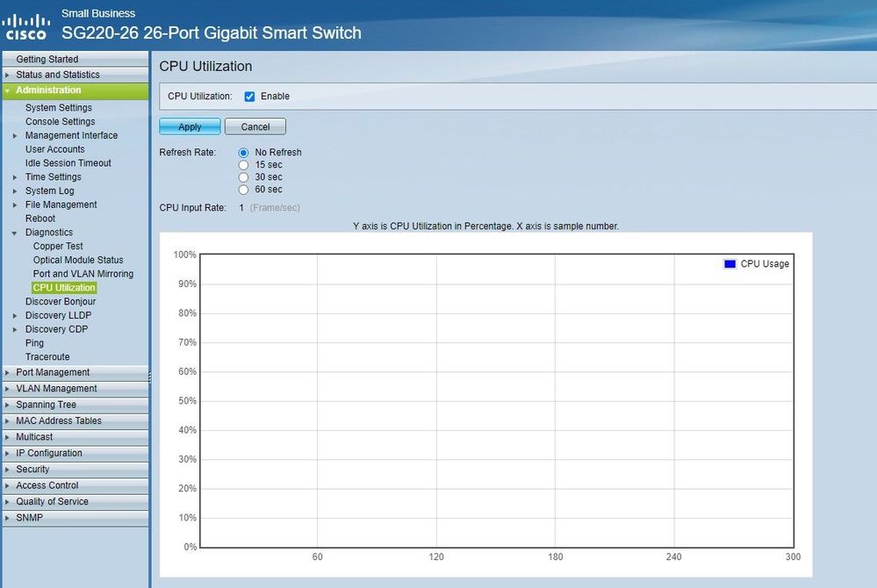877x588 pixels.
Task: Expand the Security arrow
Action: click(7, 470)
